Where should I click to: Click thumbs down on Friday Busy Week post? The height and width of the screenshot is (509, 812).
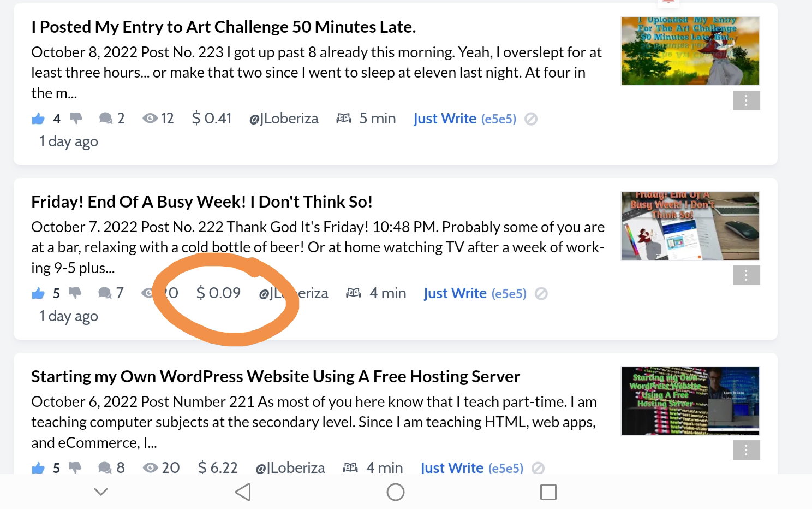(75, 293)
